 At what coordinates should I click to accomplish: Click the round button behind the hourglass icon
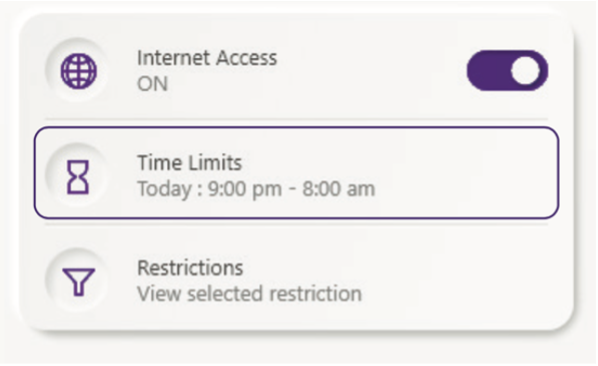pyautogui.click(x=78, y=175)
